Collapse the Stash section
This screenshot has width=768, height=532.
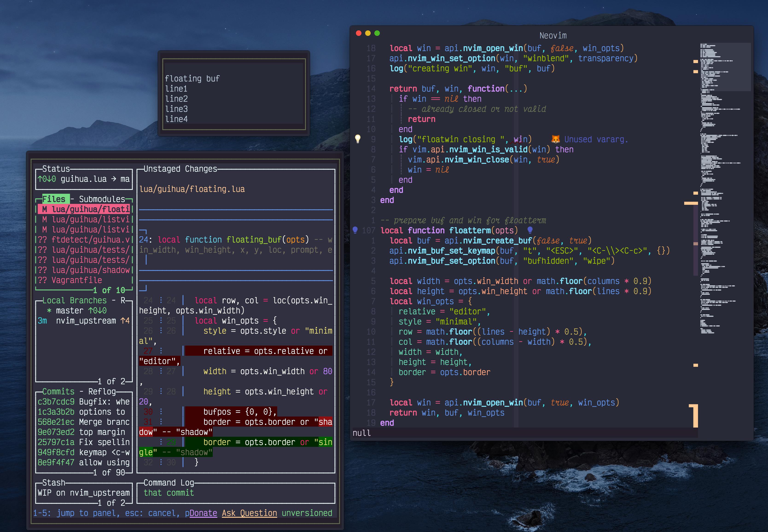tap(53, 482)
